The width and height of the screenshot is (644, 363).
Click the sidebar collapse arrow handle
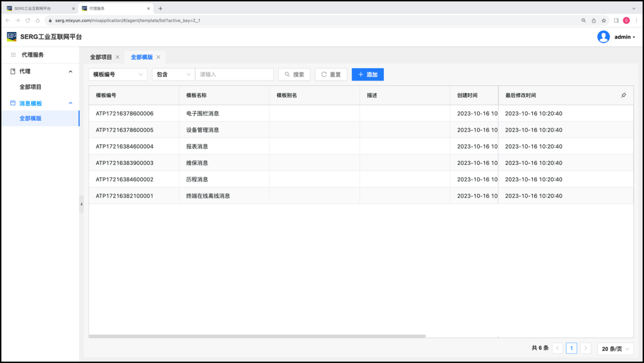coord(81,204)
